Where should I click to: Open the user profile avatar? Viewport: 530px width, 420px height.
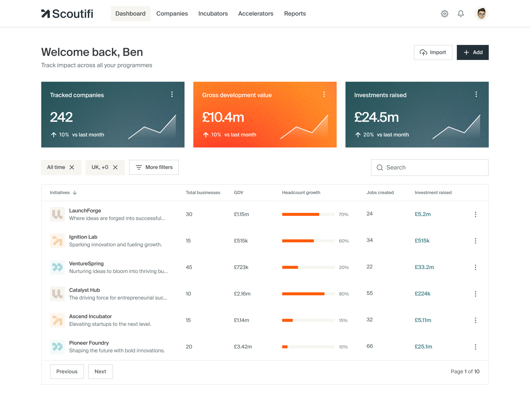pyautogui.click(x=481, y=14)
